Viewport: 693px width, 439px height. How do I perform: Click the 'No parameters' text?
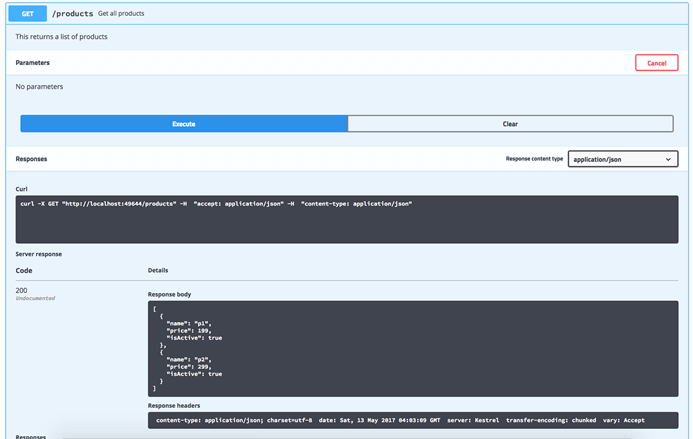coord(39,87)
